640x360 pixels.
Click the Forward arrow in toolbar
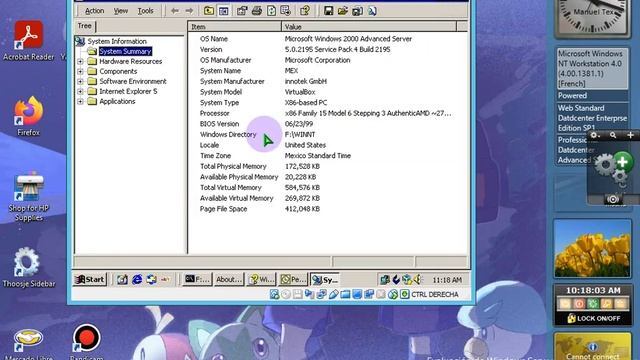pos(189,11)
